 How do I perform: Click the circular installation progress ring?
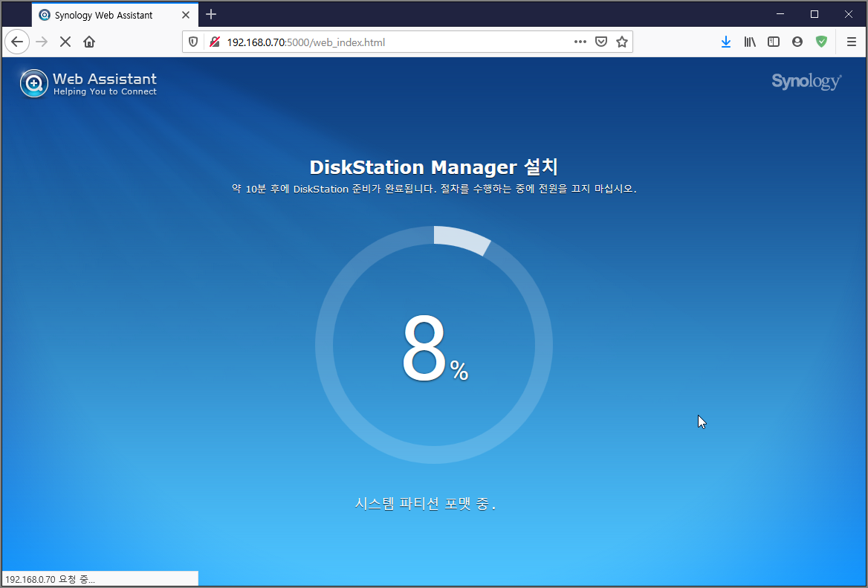434,345
